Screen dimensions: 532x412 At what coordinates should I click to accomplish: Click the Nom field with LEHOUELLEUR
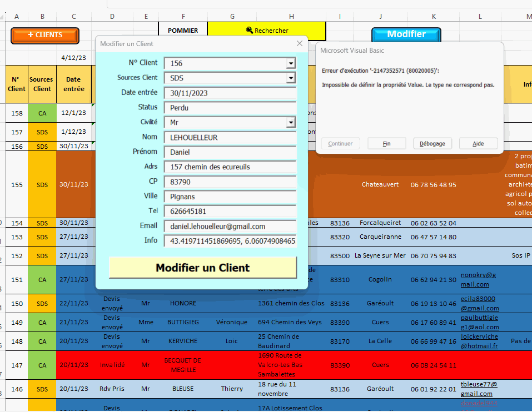coord(230,137)
